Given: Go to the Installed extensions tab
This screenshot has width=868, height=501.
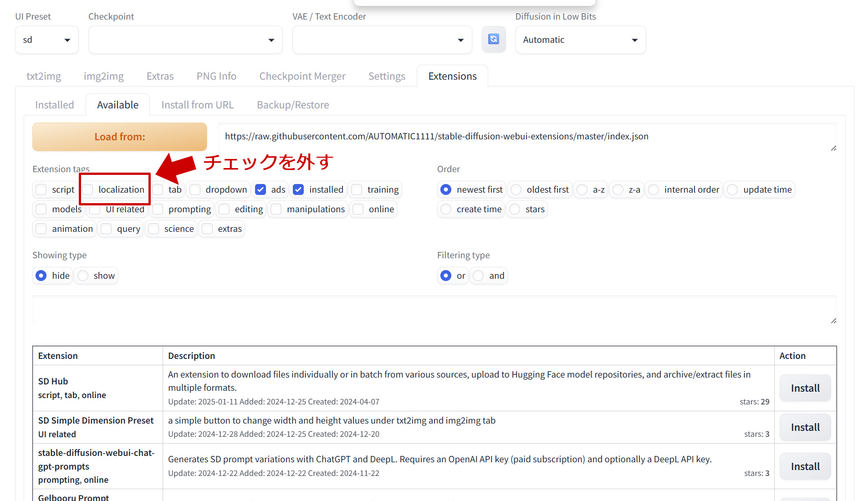Looking at the screenshot, I should coord(54,105).
